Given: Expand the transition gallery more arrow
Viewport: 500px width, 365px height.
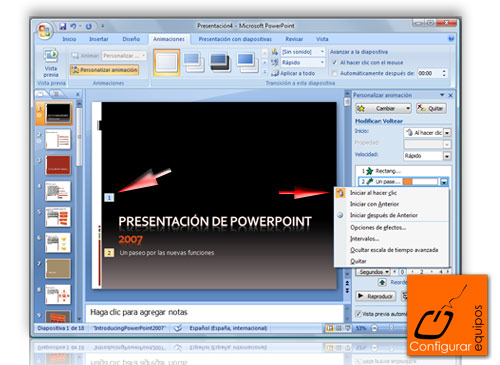Looking at the screenshot, I should (x=265, y=72).
